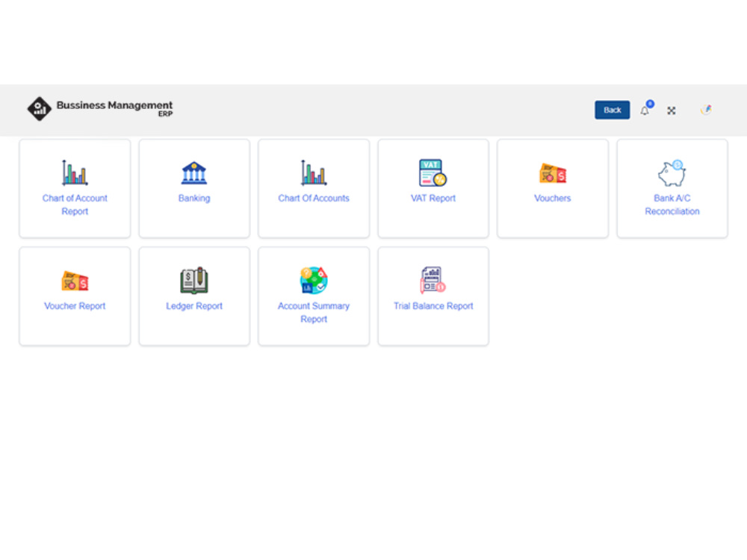Click the Bussiness Management title text
747x560 pixels.
click(x=114, y=105)
